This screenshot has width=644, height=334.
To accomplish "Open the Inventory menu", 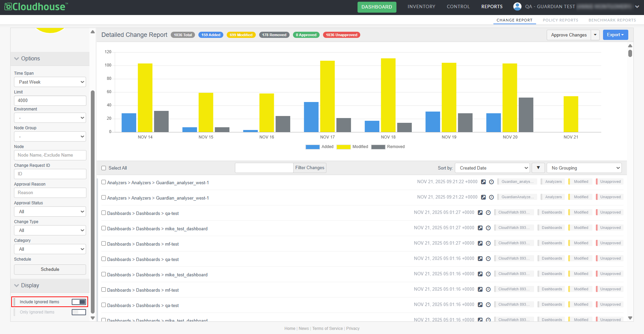I will [x=421, y=6].
